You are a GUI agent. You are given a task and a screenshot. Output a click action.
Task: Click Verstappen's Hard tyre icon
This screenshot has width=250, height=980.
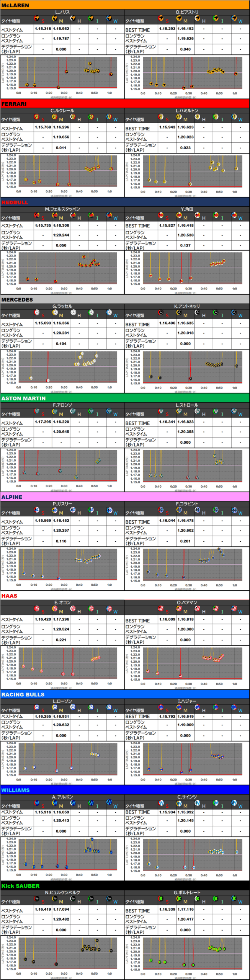[73, 216]
